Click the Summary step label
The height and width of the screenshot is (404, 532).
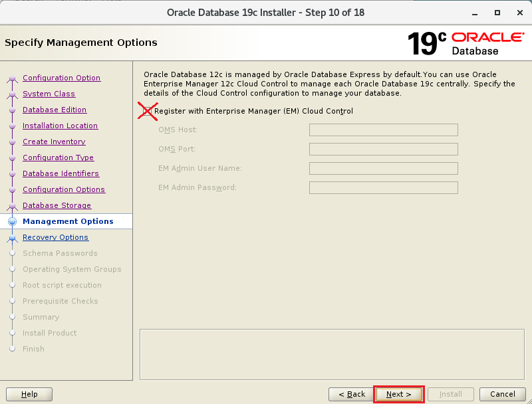click(x=41, y=317)
